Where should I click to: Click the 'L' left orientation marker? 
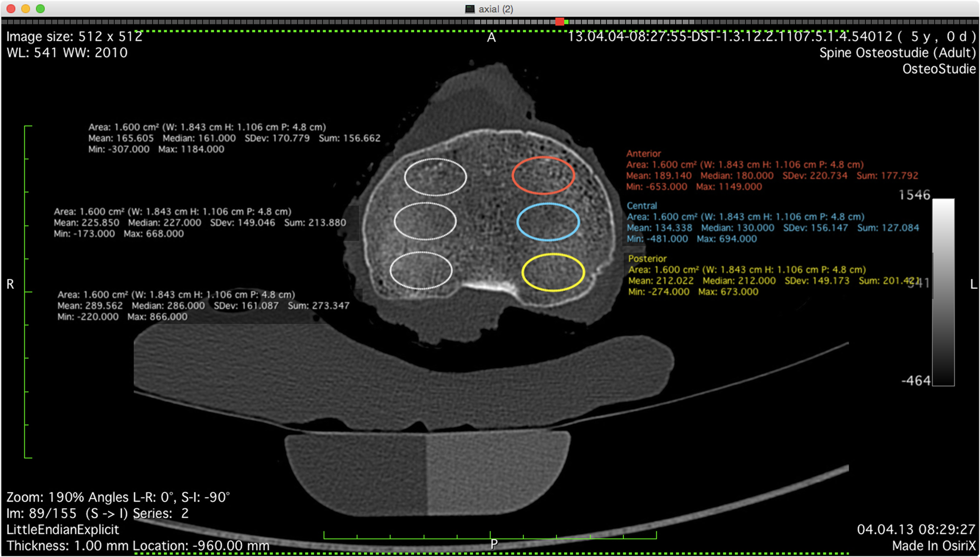tap(973, 284)
